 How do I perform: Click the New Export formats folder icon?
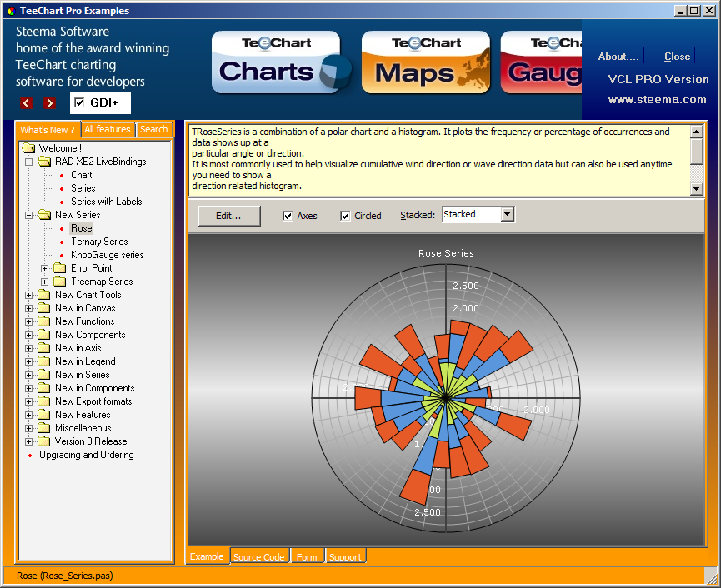[x=44, y=401]
